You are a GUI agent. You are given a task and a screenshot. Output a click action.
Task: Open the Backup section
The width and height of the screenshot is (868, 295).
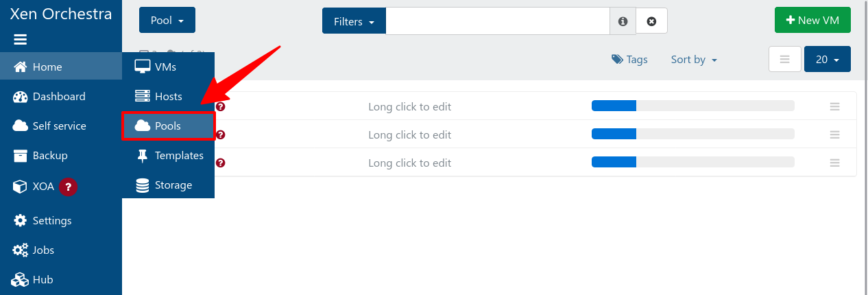(50, 155)
